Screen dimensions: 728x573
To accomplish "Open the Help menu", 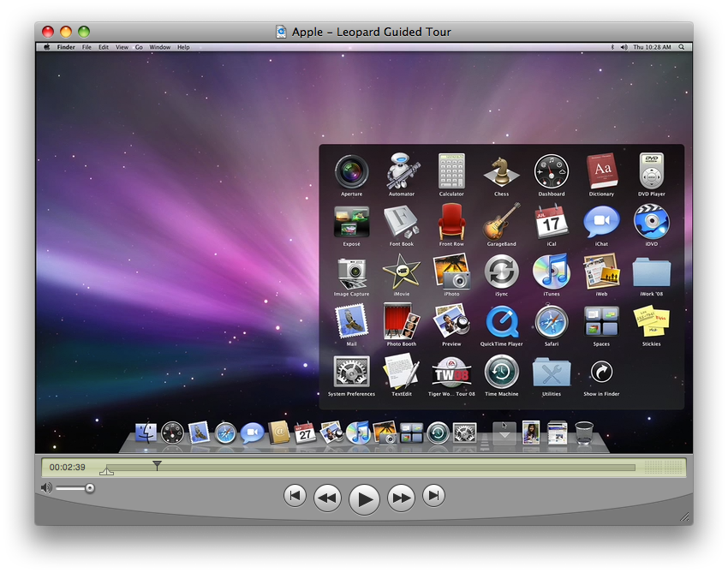I will (x=183, y=47).
